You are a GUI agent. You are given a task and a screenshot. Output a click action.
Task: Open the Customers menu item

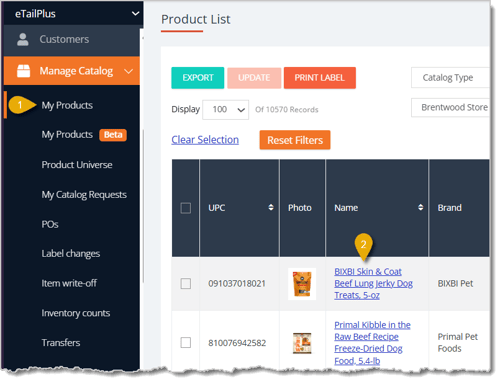click(72, 39)
